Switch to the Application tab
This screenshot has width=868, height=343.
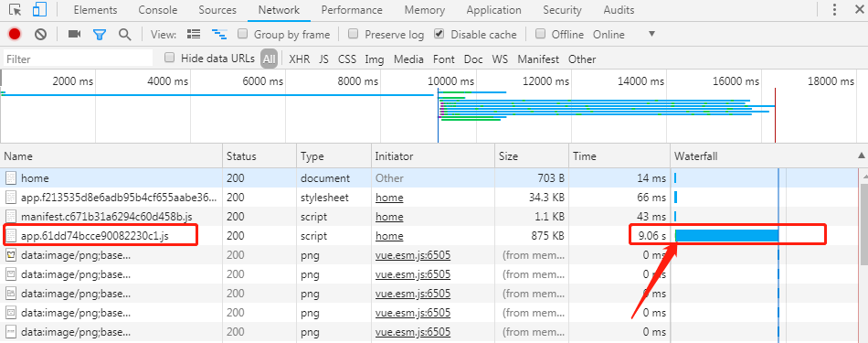pyautogui.click(x=493, y=10)
